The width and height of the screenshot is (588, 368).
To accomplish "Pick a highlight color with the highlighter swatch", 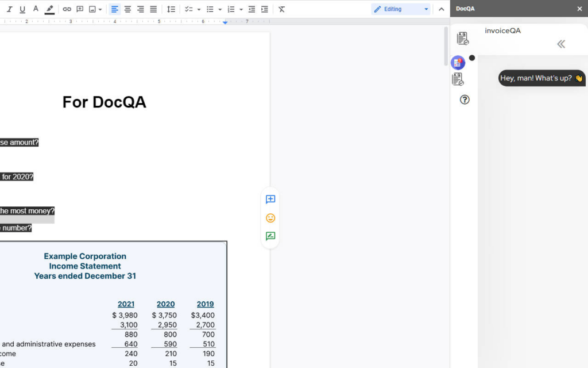I will tap(48, 9).
